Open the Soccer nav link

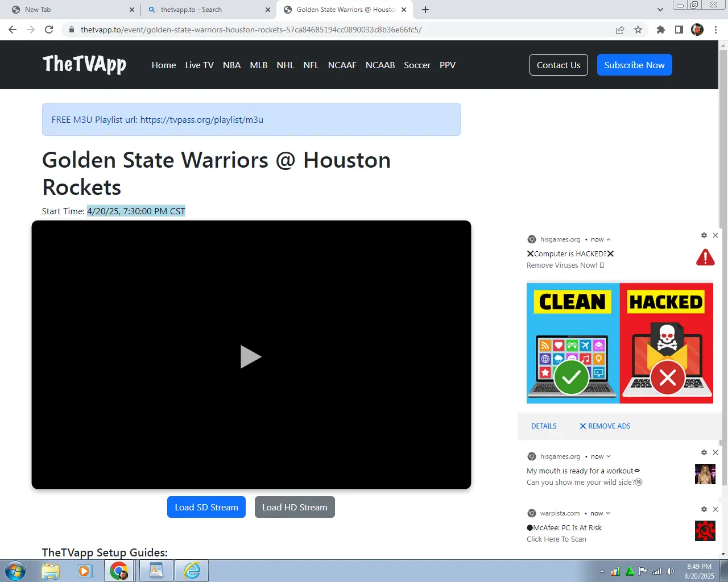coord(417,65)
